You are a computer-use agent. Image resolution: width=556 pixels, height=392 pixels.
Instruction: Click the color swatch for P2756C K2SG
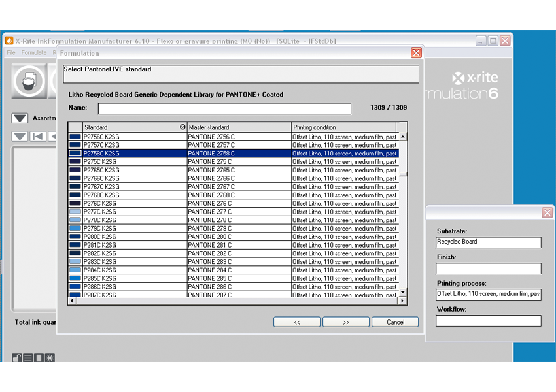click(x=75, y=137)
